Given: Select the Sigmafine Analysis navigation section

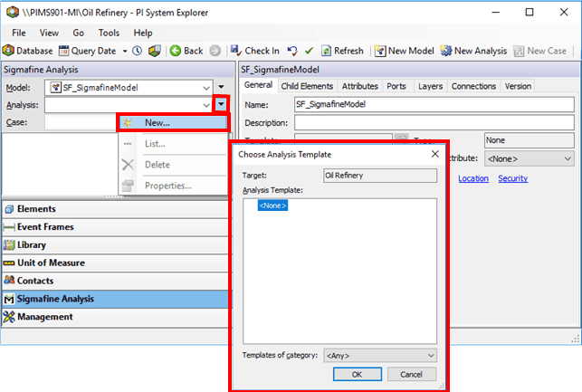Looking at the screenshot, I should 116,299.
